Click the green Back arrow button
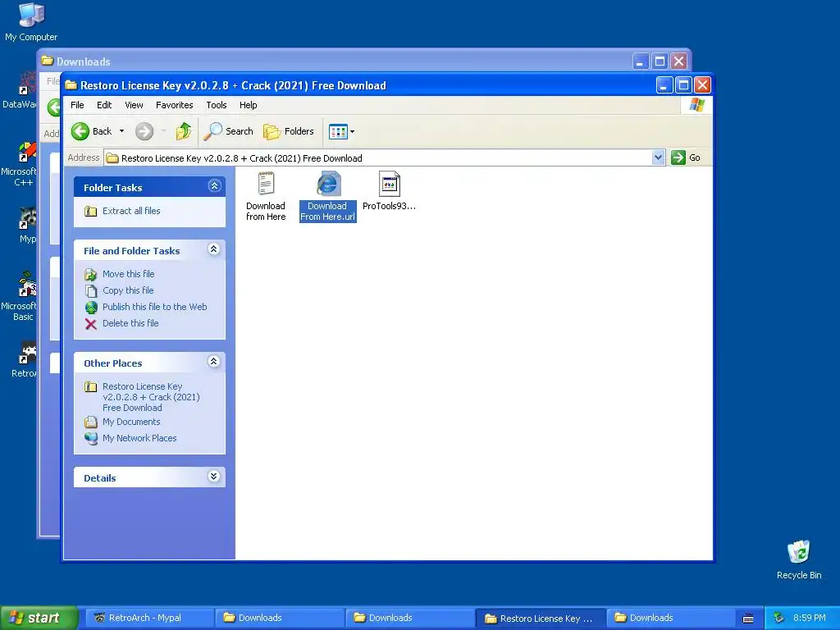 point(80,131)
